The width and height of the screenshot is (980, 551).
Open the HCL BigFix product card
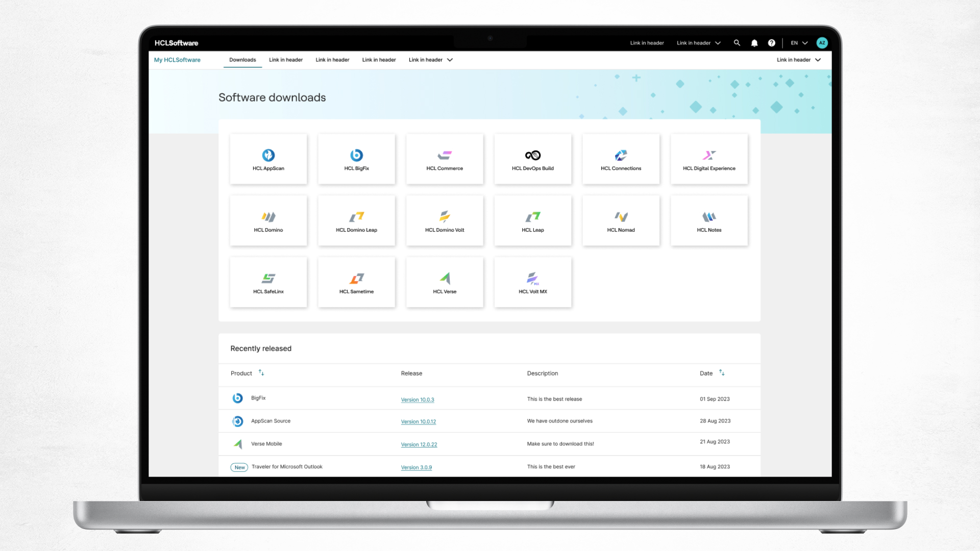tap(356, 159)
